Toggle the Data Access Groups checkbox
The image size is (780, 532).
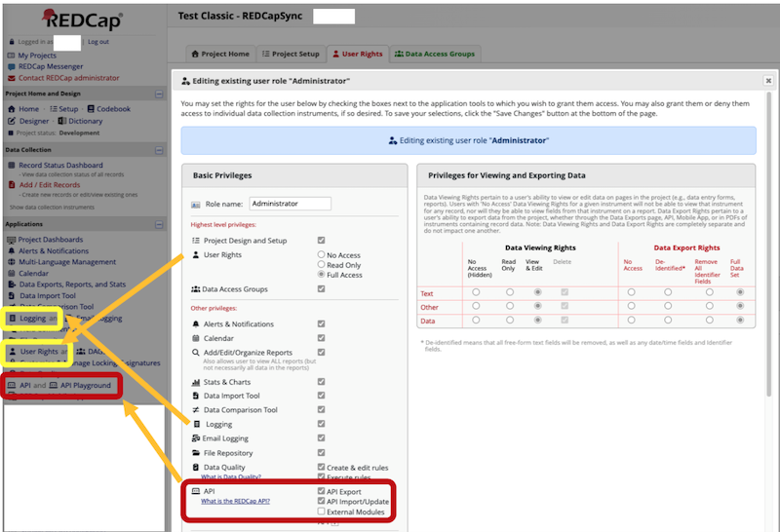coord(322,288)
